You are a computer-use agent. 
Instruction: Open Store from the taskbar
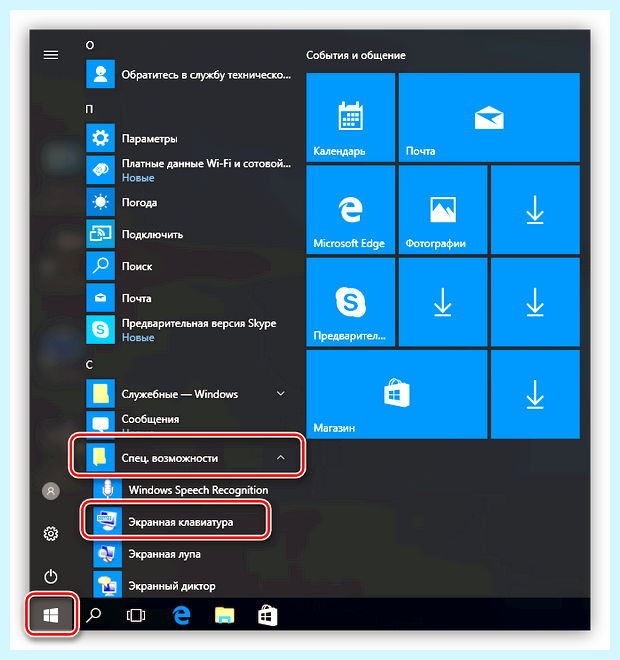point(268,615)
